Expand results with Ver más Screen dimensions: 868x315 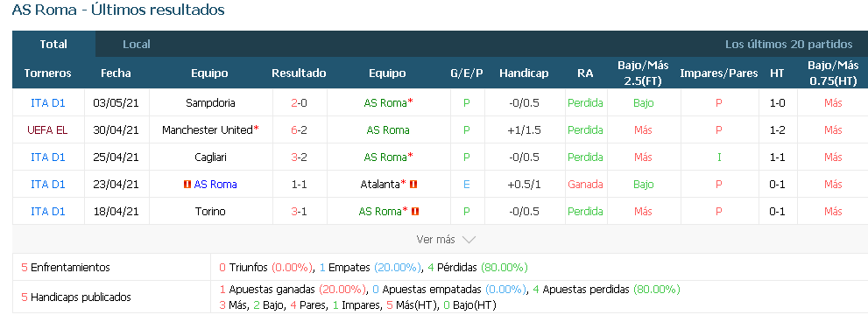pyautogui.click(x=446, y=239)
